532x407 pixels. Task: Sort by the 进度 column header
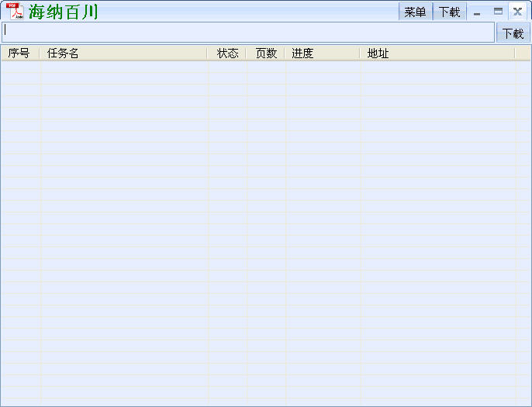point(322,53)
